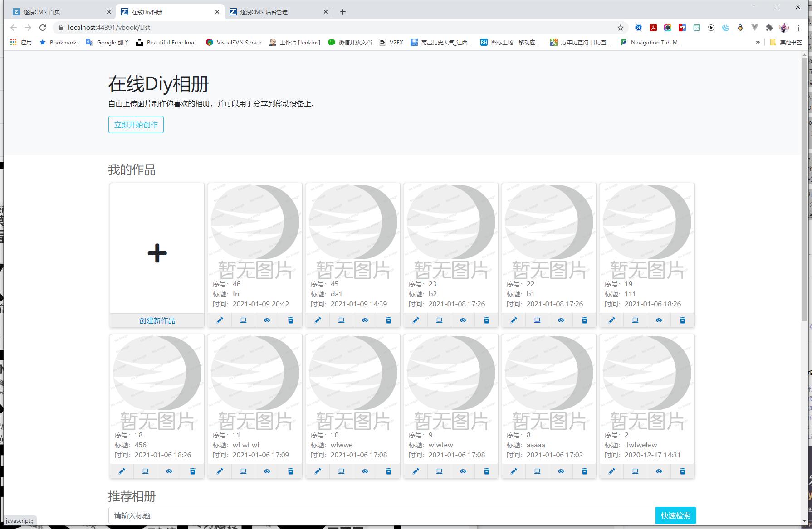The image size is (812, 529).
Task: Open the Chrome three-dot menu
Action: pos(799,27)
